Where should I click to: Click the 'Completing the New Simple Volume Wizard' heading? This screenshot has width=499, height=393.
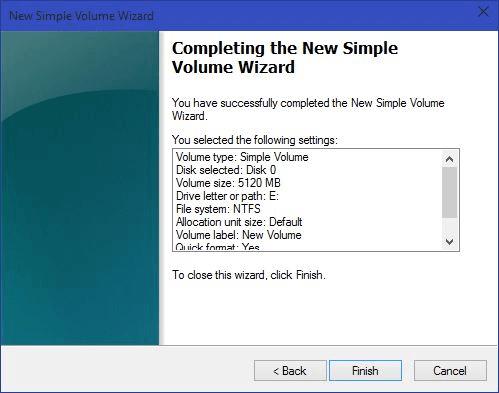pos(285,57)
